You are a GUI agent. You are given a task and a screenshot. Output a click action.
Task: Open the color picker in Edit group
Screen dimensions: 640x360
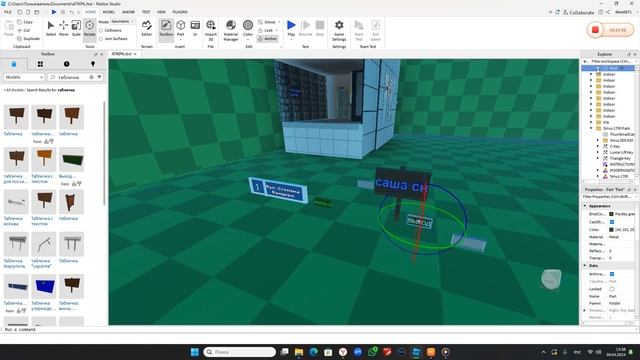pos(248,29)
